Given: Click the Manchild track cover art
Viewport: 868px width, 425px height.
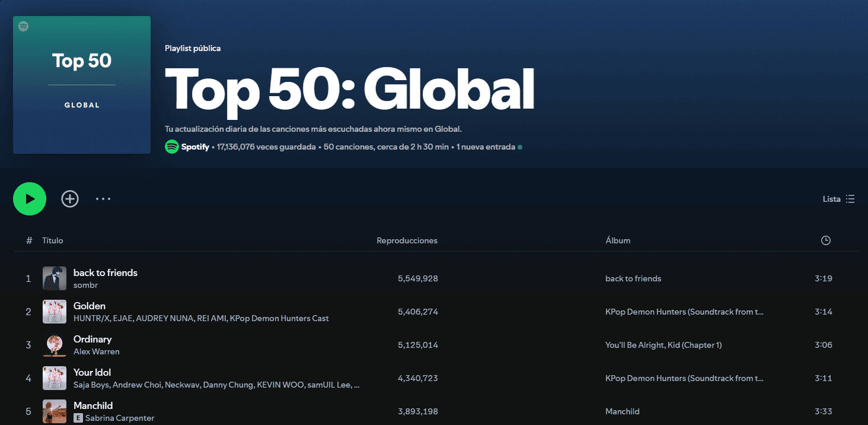Looking at the screenshot, I should 55,411.
